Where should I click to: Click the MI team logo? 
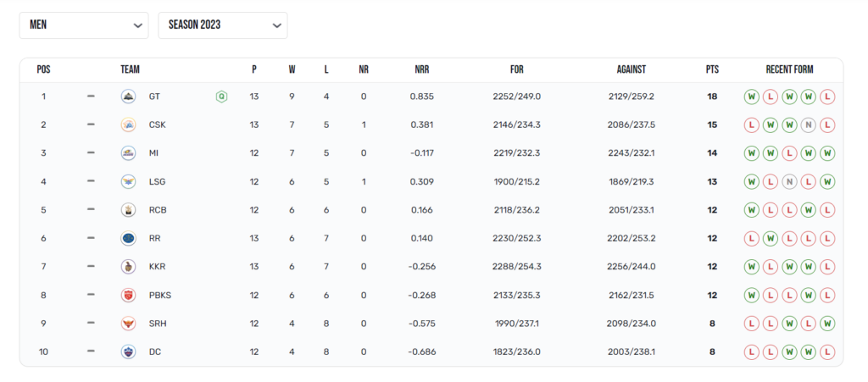click(128, 153)
